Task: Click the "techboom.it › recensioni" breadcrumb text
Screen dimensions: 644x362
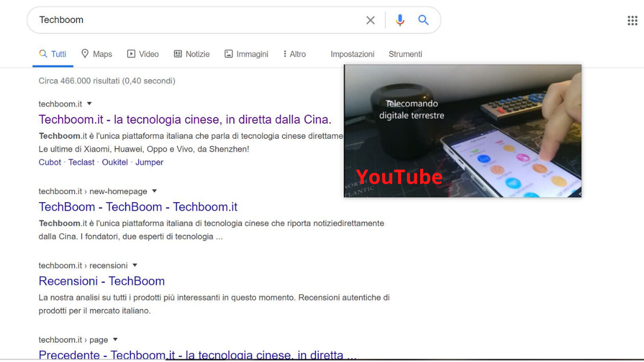Action: click(x=83, y=265)
